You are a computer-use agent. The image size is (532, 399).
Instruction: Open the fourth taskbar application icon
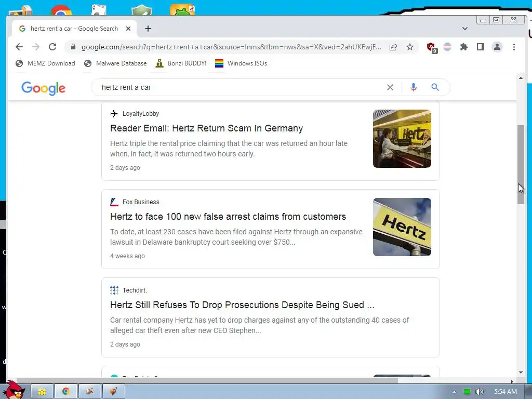pyautogui.click(x=113, y=392)
